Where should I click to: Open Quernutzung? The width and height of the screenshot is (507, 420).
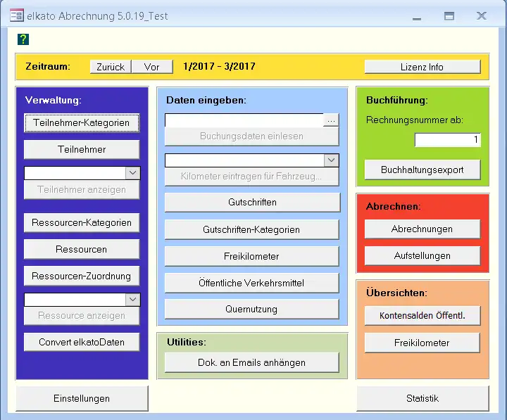tap(252, 309)
